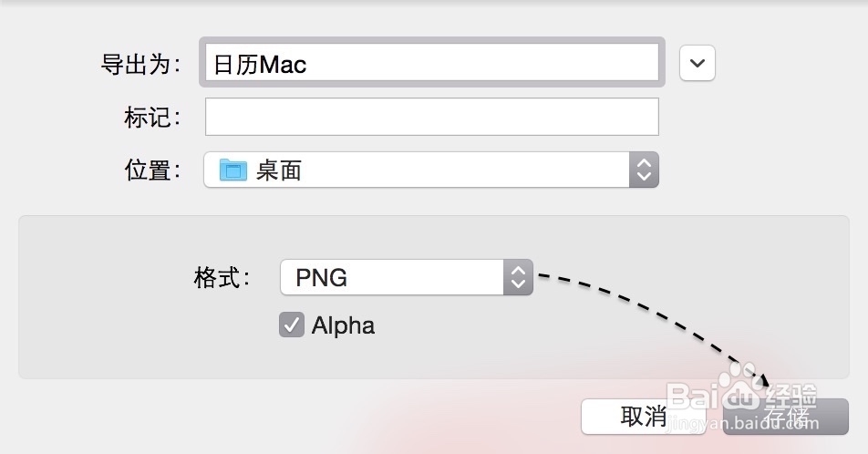Screen dimensions: 868x454
Task: Toggle the Alpha checkbox
Action: pos(291,325)
